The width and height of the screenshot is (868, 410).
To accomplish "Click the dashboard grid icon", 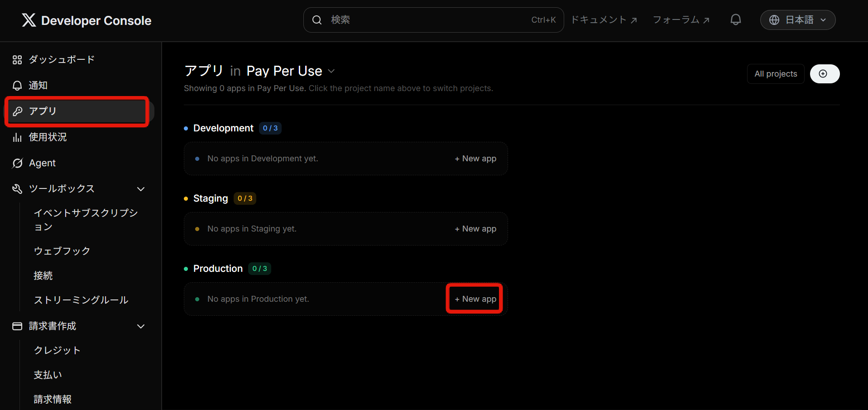I will 17,60.
